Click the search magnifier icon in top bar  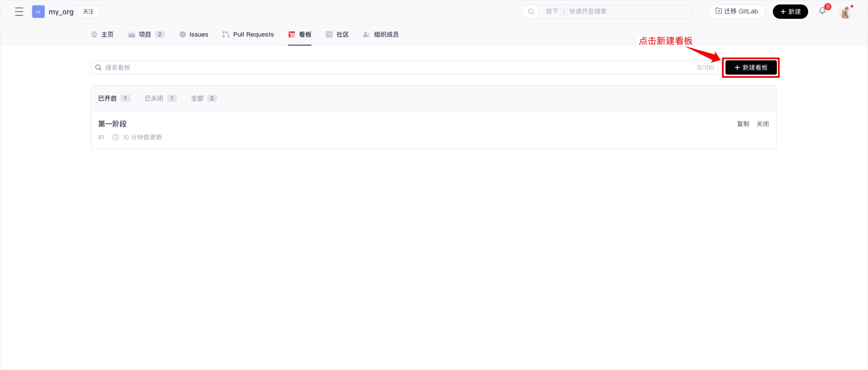531,12
